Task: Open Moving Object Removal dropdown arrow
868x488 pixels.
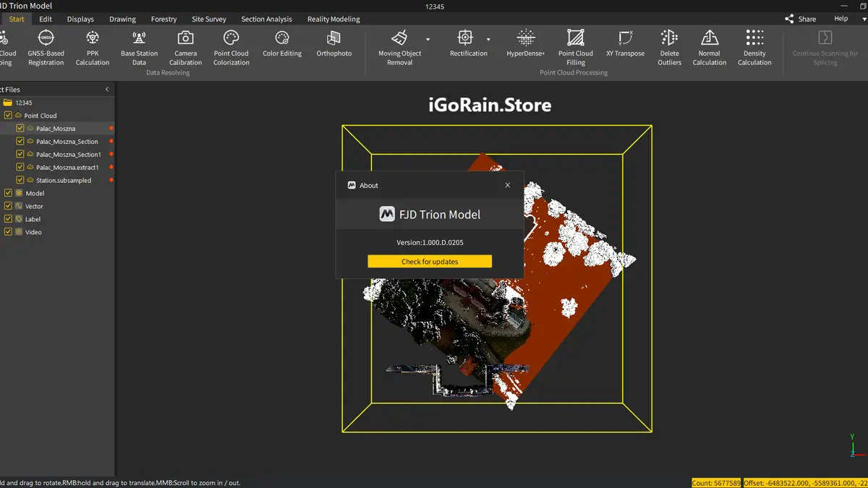Action: [428, 39]
